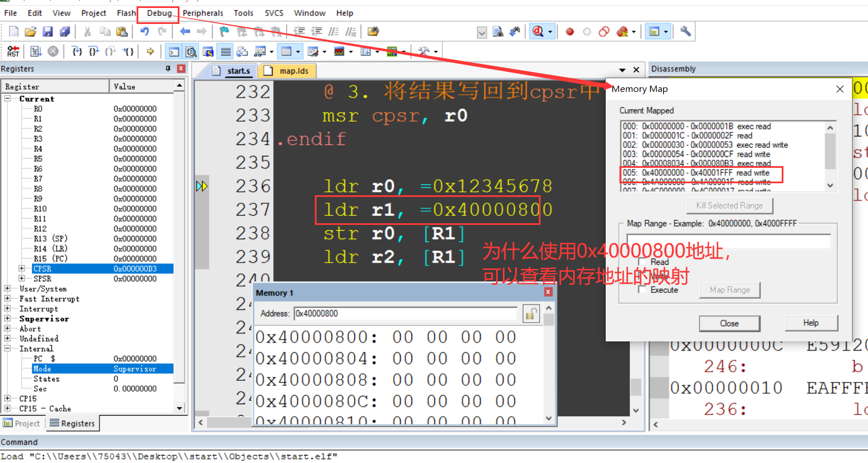The height and width of the screenshot is (463, 868).
Task: Open the SVCS menu
Action: [274, 13]
